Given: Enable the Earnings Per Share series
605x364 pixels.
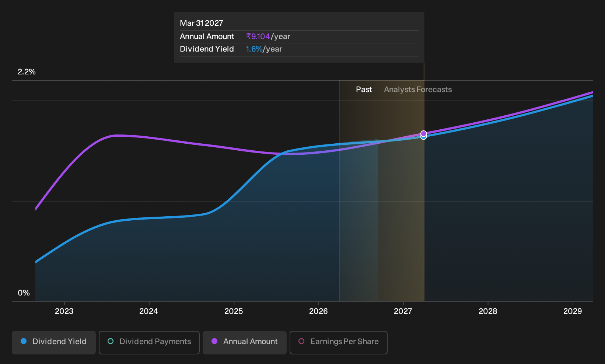Looking at the screenshot, I should (339, 342).
